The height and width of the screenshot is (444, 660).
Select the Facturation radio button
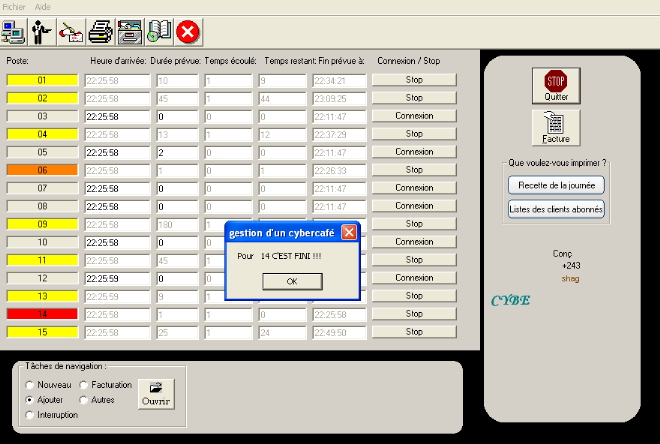click(85, 385)
